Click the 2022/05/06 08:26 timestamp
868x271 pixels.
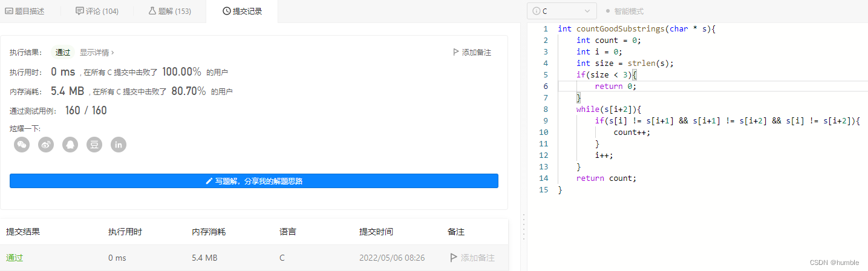click(392, 258)
